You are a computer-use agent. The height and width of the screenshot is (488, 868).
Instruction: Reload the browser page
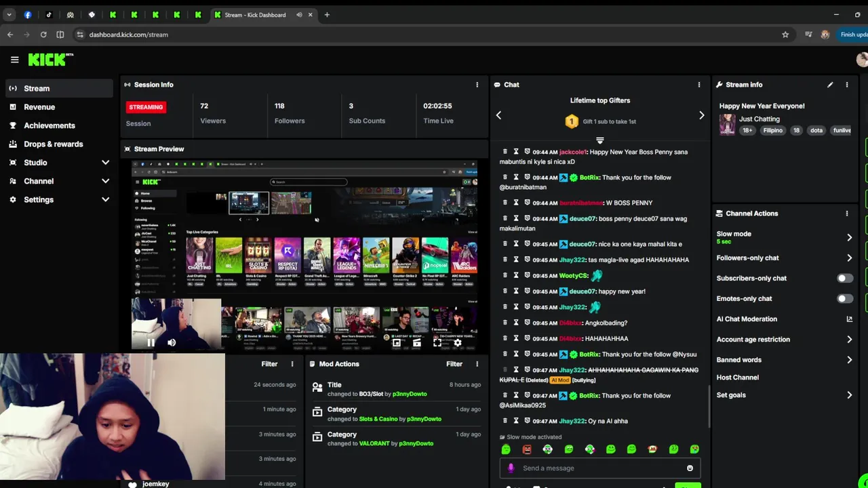pyautogui.click(x=43, y=35)
